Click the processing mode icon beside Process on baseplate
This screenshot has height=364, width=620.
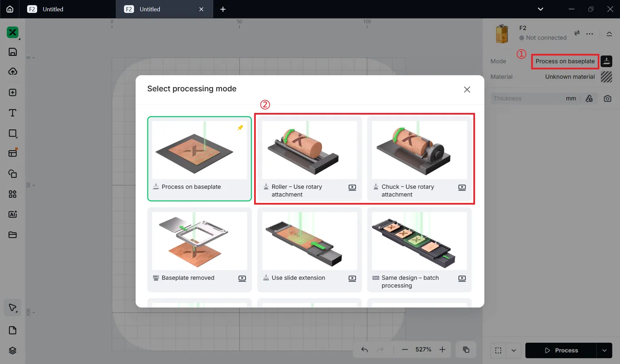click(606, 61)
